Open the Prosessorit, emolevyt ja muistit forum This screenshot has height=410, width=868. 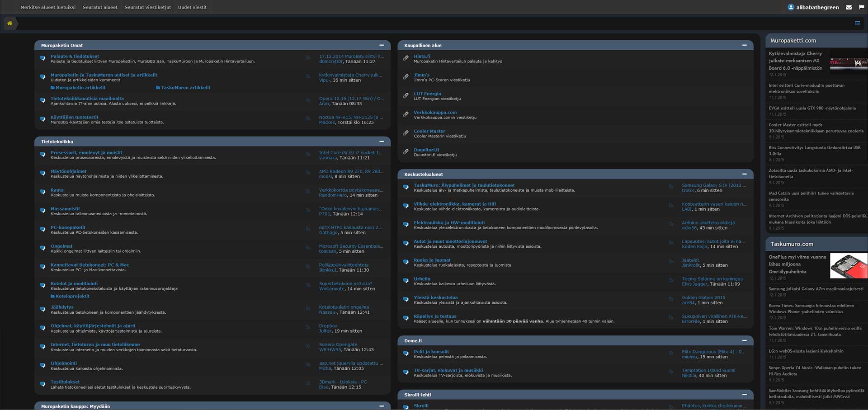(86, 152)
